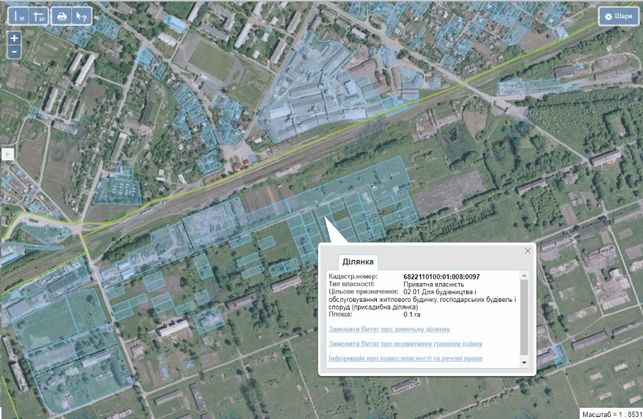The width and height of the screenshot is (643, 419).
Task: Click the Тип власності label
Action: pyautogui.click(x=352, y=284)
